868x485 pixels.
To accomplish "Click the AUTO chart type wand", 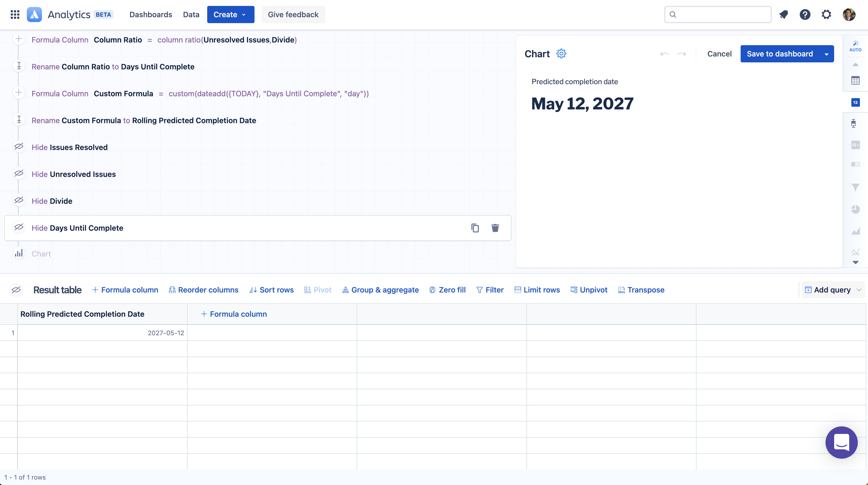I will (x=855, y=46).
